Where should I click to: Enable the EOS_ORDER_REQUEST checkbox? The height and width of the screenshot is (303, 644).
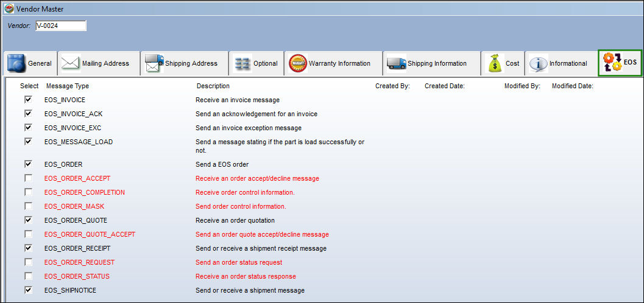point(29,262)
